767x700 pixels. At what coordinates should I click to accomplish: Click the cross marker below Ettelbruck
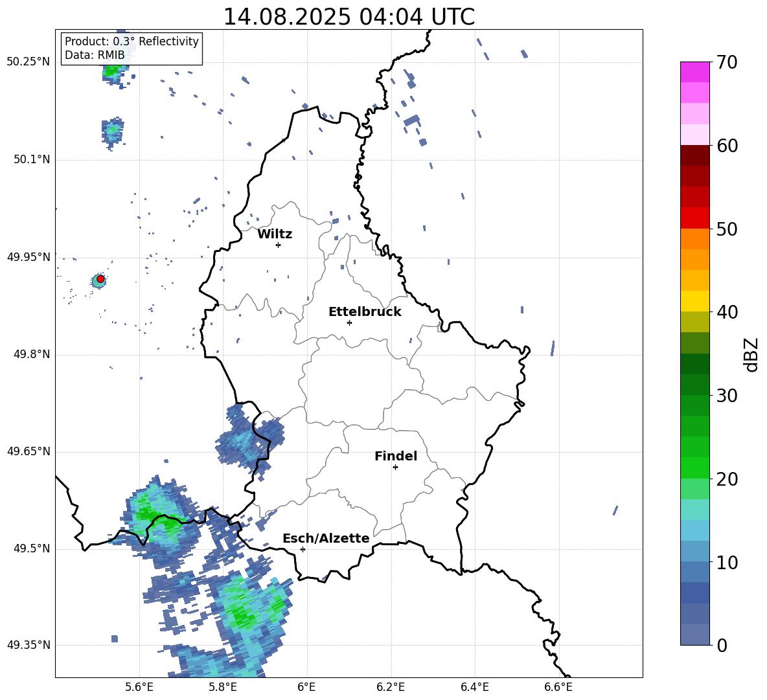(349, 322)
